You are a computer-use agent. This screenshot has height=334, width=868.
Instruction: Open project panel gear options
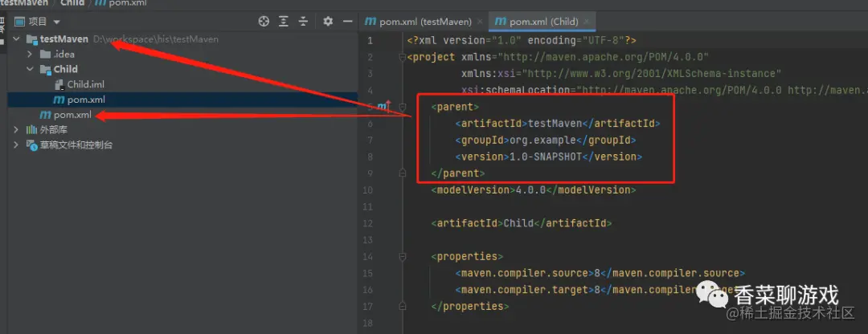pos(328,22)
